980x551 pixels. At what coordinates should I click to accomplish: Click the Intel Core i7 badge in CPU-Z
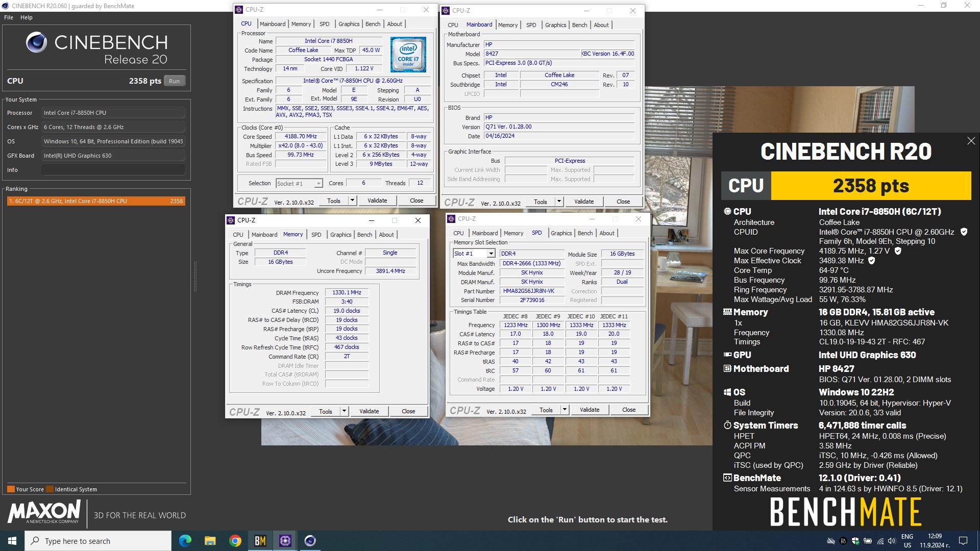coord(408,55)
